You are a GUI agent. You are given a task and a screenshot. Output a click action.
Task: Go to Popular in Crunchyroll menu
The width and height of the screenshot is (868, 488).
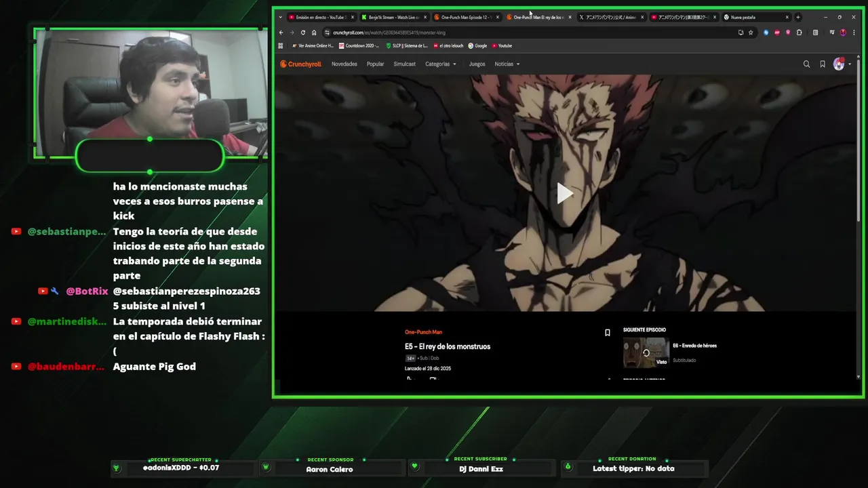click(x=375, y=64)
